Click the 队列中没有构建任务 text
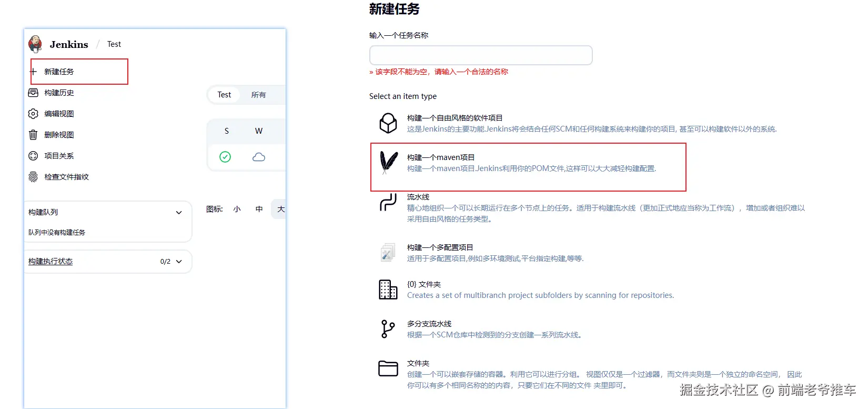The image size is (868, 409). click(57, 232)
